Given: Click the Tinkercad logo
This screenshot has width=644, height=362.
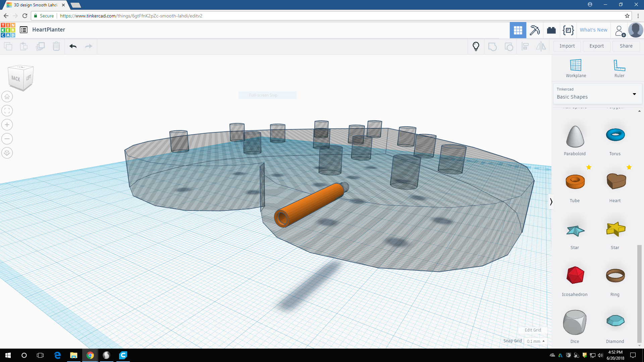Looking at the screenshot, I should tap(8, 30).
